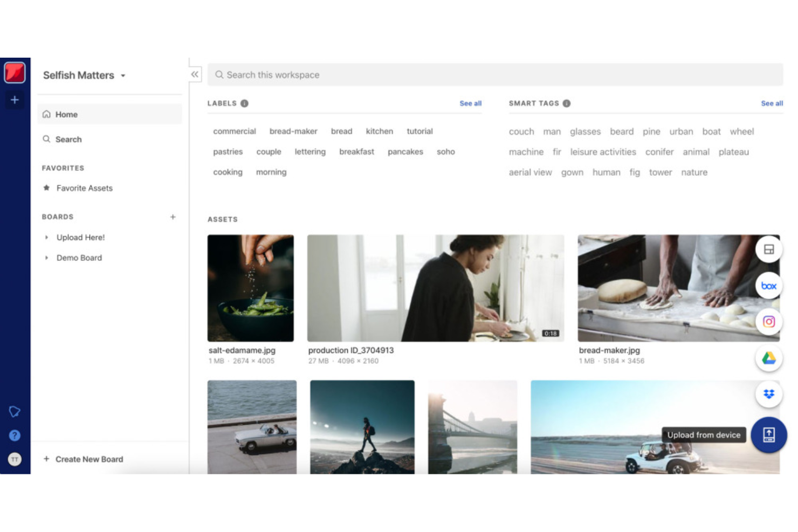Open the salt-edamame.jpg thumbnail
The width and height of the screenshot is (798, 532).
(x=251, y=288)
